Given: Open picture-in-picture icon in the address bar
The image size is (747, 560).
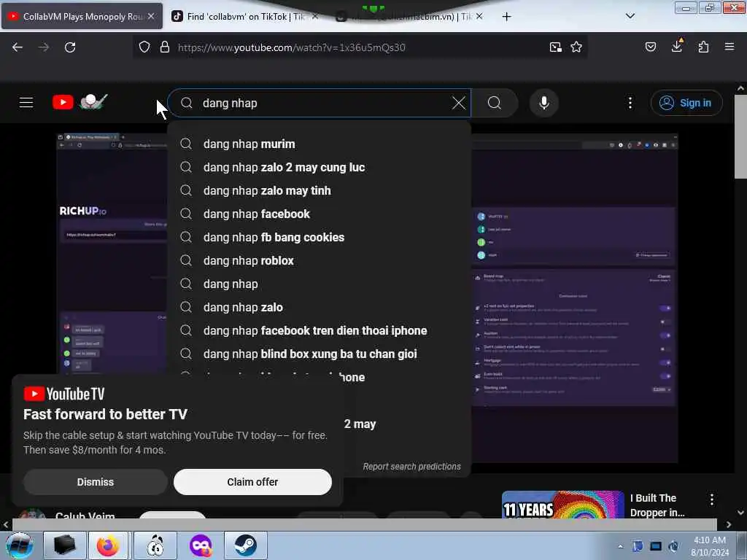Looking at the screenshot, I should (x=555, y=47).
